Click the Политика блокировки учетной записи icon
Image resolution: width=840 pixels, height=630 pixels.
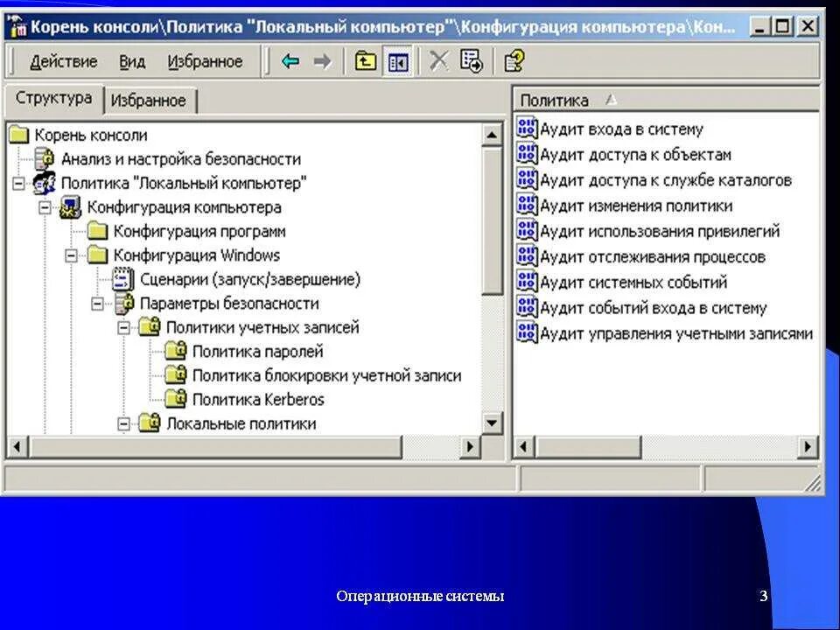(176, 375)
